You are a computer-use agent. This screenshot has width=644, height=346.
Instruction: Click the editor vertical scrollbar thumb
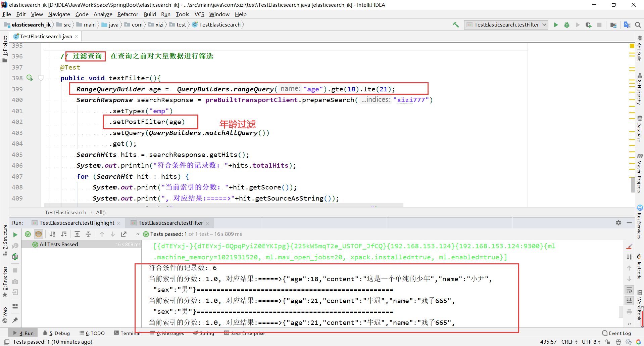(x=632, y=184)
